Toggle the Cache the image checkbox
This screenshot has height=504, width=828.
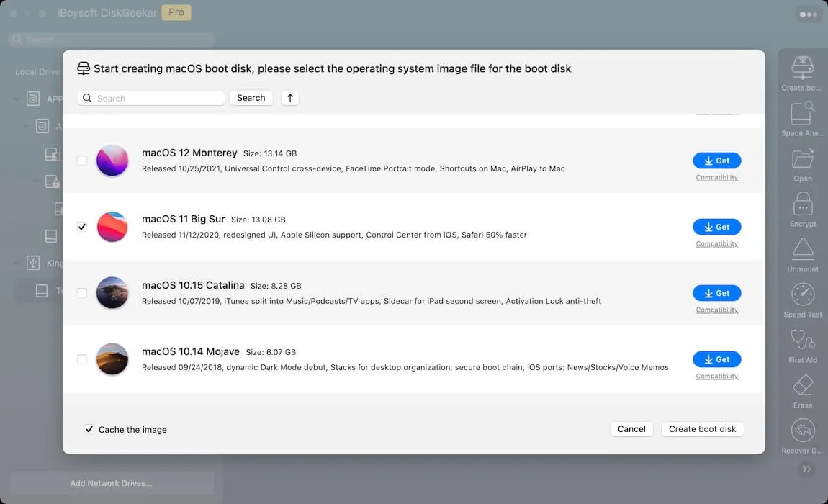click(89, 429)
